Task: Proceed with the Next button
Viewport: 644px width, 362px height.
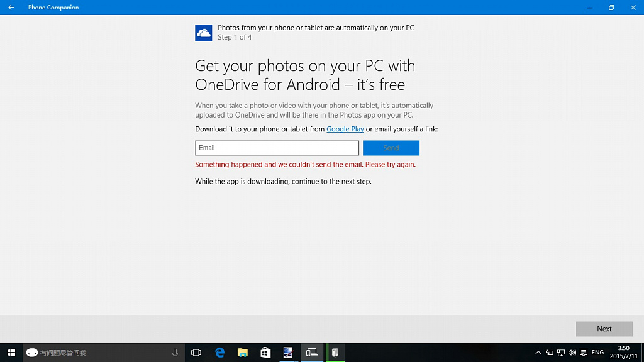Action: point(604,329)
